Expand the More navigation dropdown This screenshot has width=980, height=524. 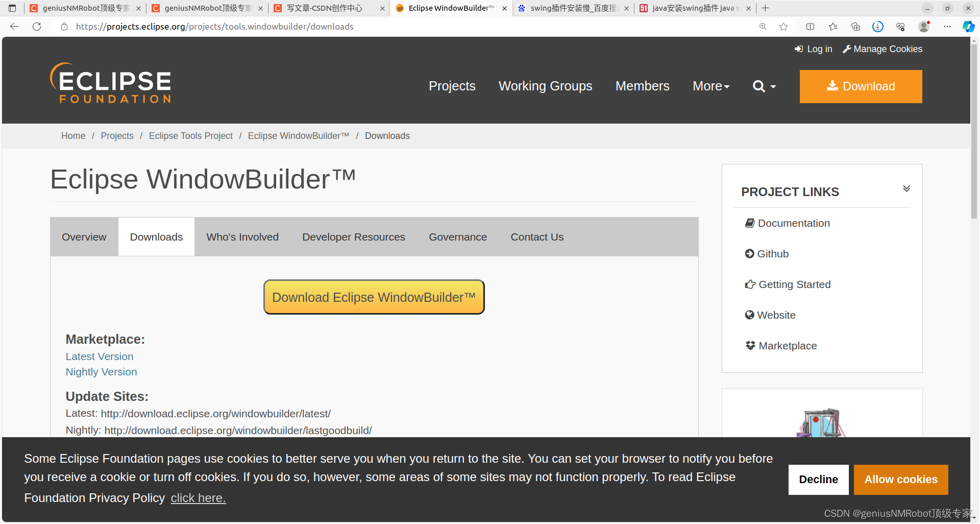point(711,86)
